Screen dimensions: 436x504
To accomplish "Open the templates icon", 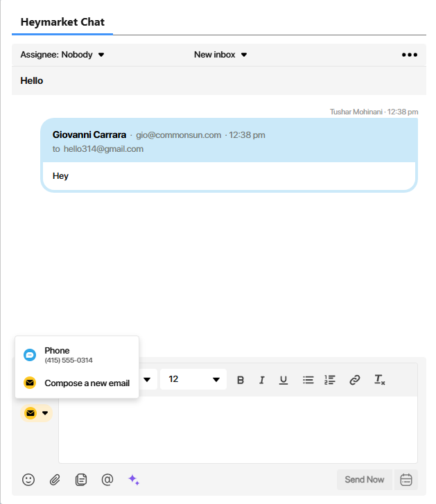I will pos(81,479).
